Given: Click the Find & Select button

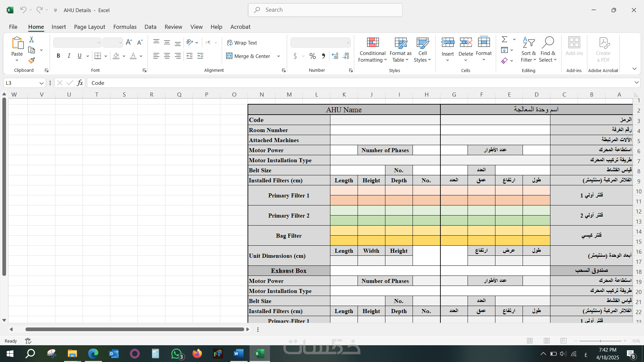Looking at the screenshot, I should point(548,50).
